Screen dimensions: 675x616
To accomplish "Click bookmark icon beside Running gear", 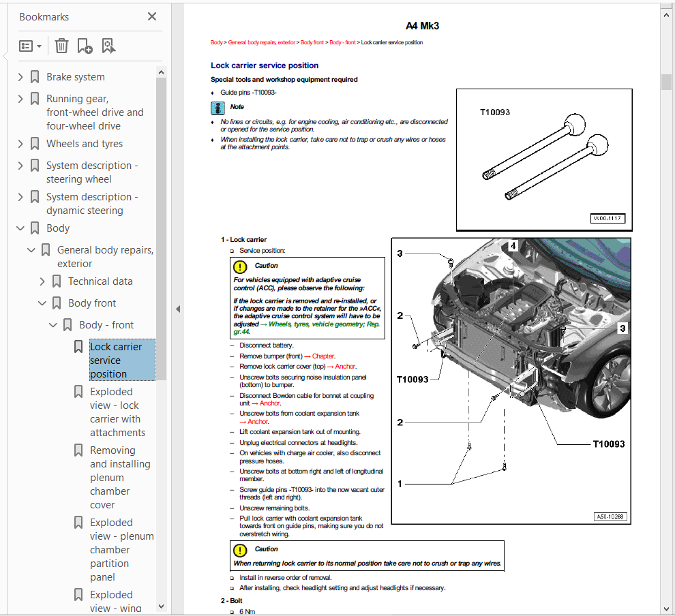I will tap(35, 99).
